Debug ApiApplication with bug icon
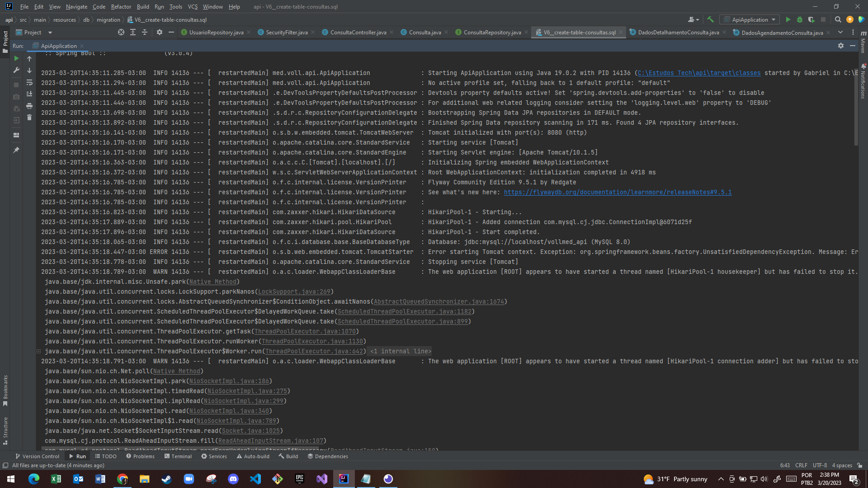The height and width of the screenshot is (488, 868). coord(800,19)
